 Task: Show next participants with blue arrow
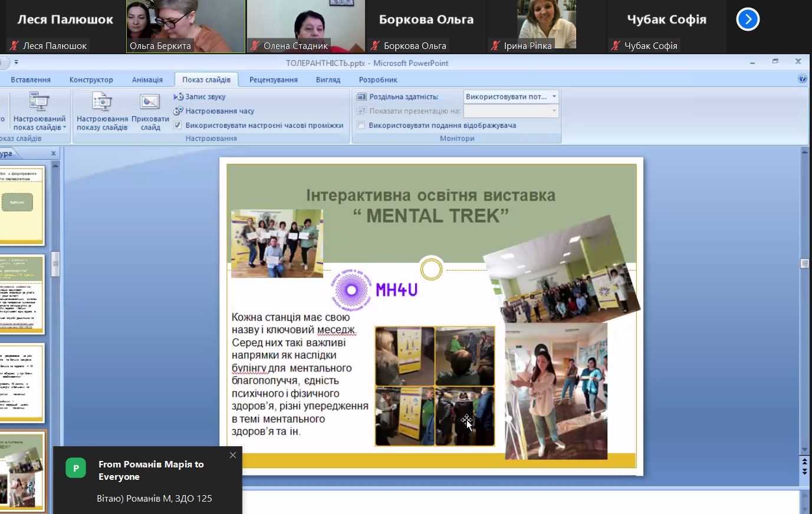coord(748,19)
